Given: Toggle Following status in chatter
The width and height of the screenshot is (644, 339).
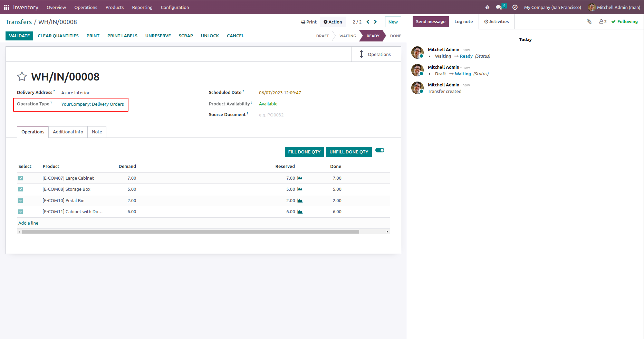Looking at the screenshot, I should coord(624,21).
